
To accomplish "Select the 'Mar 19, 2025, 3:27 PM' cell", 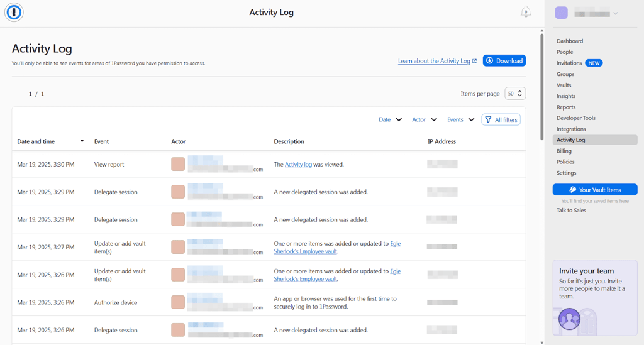I will (45, 248).
